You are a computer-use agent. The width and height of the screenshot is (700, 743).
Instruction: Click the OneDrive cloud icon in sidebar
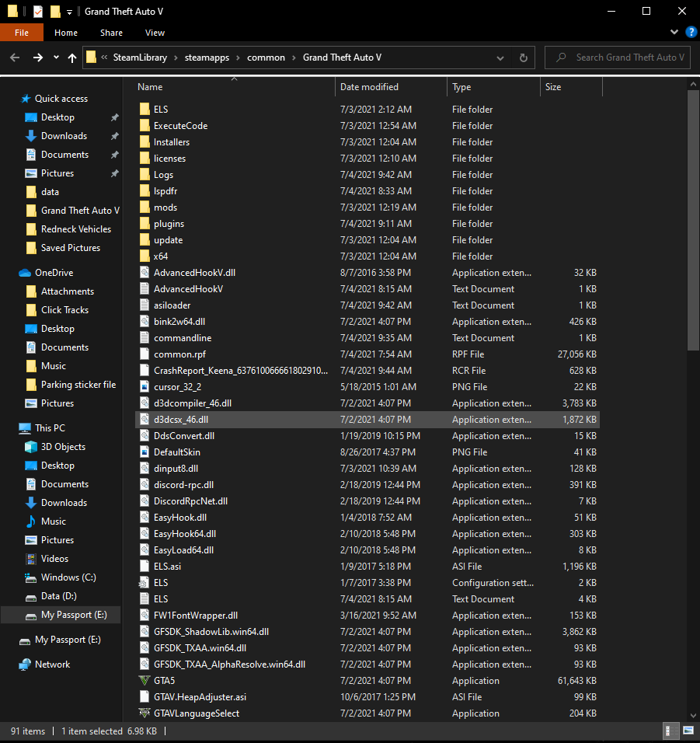pyautogui.click(x=25, y=273)
